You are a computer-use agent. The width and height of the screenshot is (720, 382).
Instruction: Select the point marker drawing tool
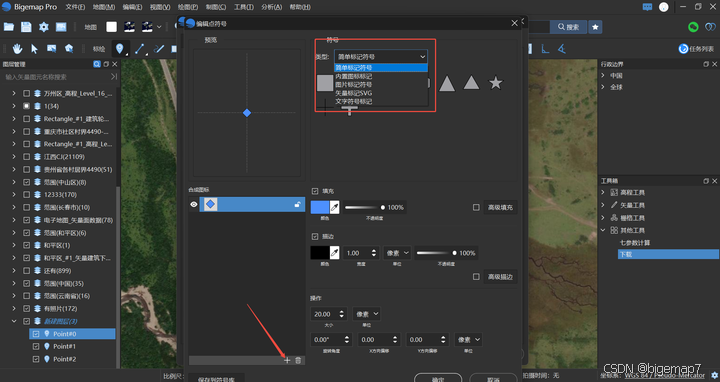click(120, 48)
